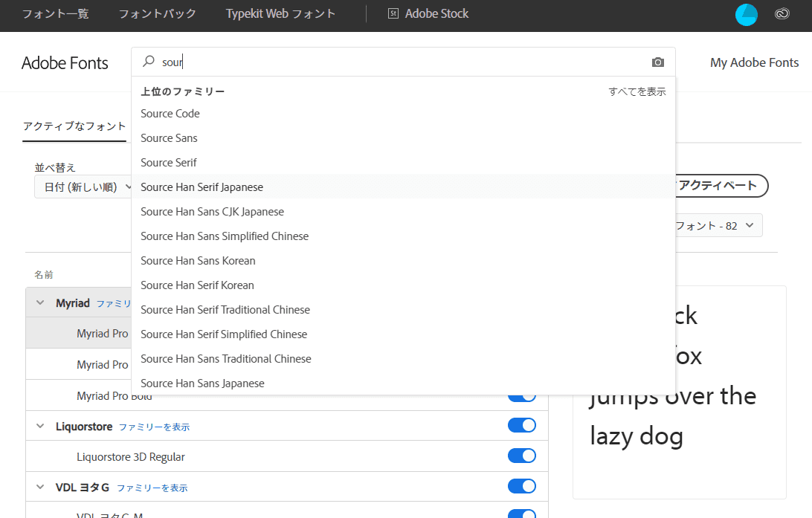Open My Adobe Fonts link
This screenshot has width=812, height=518.
pos(754,62)
